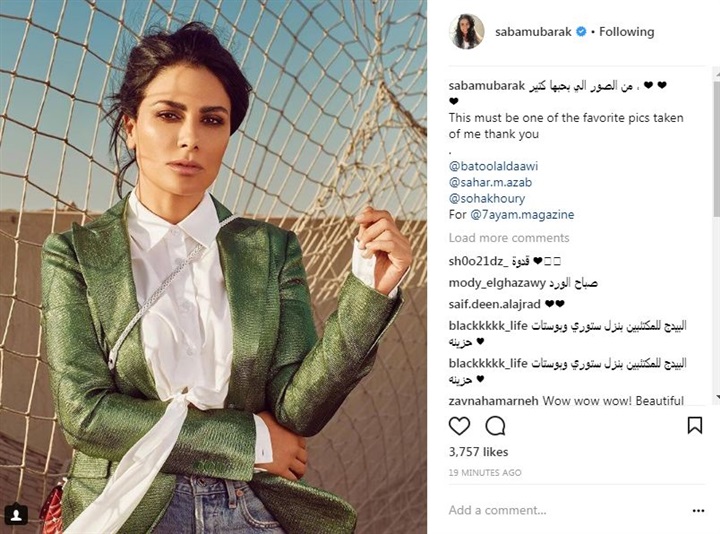The height and width of the screenshot is (534, 720).
Task: Open the @sahar.m.azab mention link
Action: tap(490, 182)
